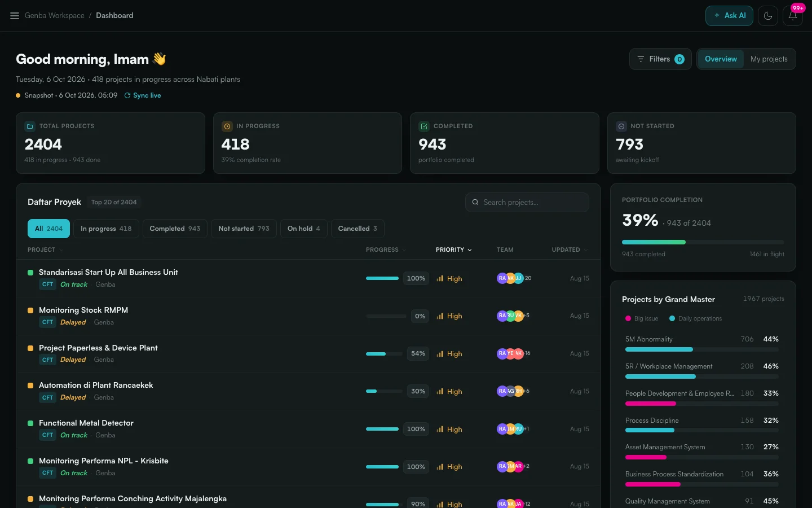Open Monitoring Performa NPL - Krisbite project
Screen dimensions: 812x508
(104, 461)
